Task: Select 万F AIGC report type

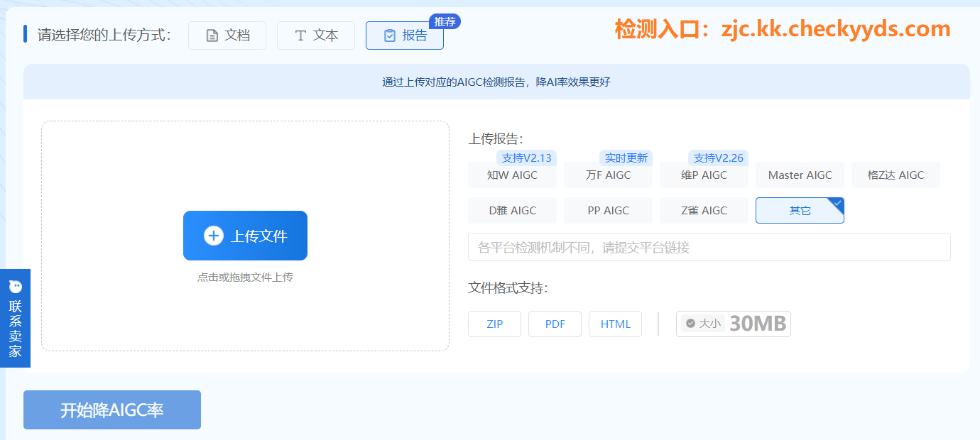Action: 608,175
